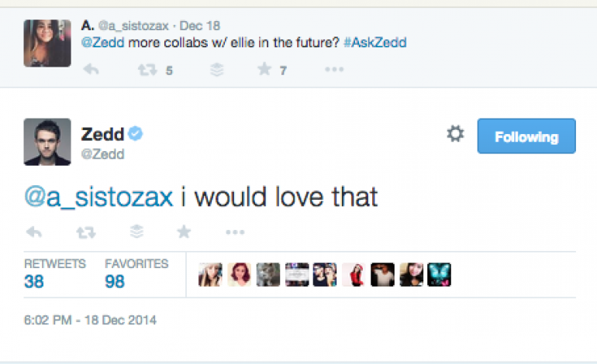The height and width of the screenshot is (364, 597).
Task: Open more options ellipsis on Zedd's tweet
Action: click(x=235, y=232)
